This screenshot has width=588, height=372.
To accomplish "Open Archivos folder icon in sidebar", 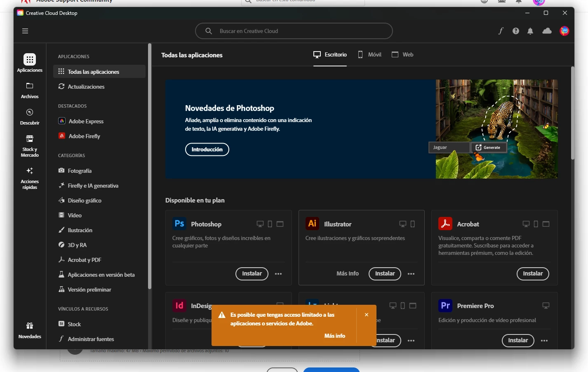I will pyautogui.click(x=30, y=86).
